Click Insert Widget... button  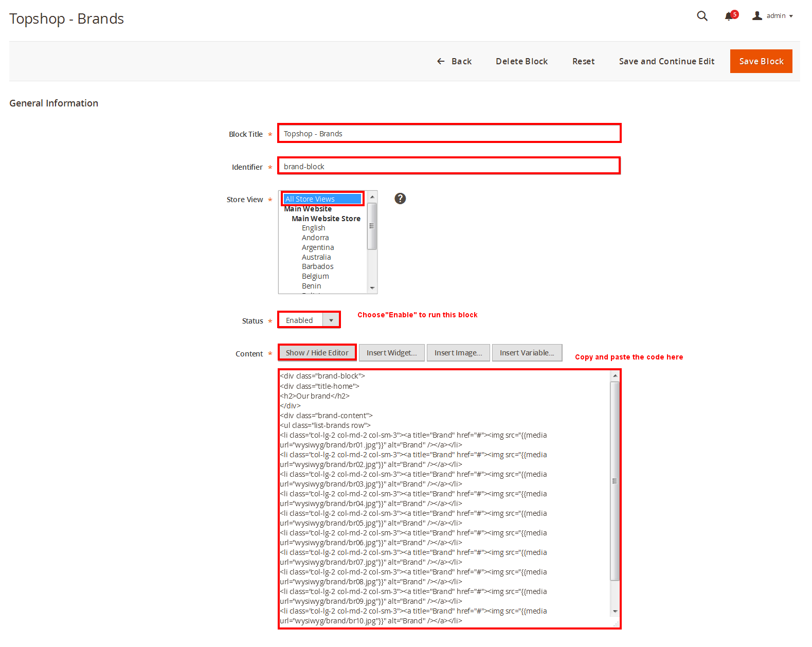(391, 353)
